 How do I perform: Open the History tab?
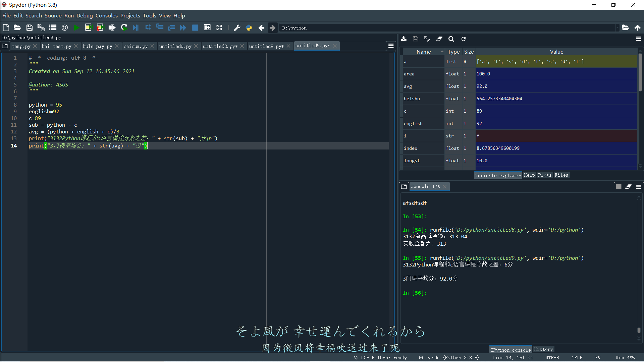pos(543,349)
